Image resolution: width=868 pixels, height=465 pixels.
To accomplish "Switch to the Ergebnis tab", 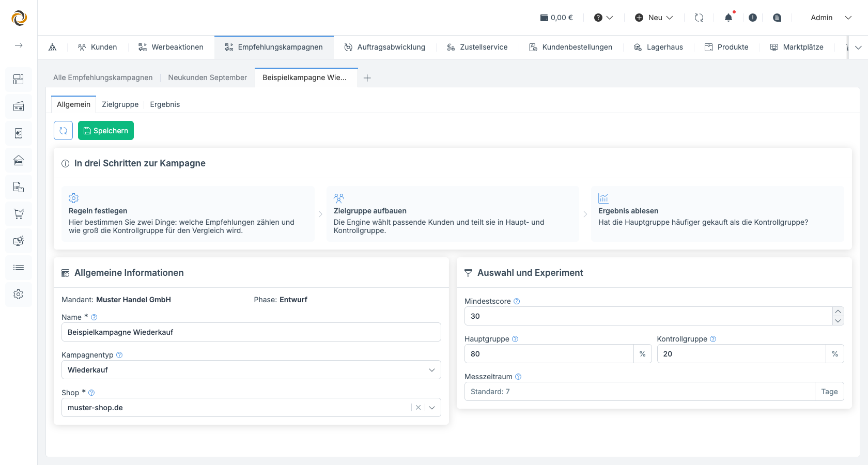I will (165, 104).
